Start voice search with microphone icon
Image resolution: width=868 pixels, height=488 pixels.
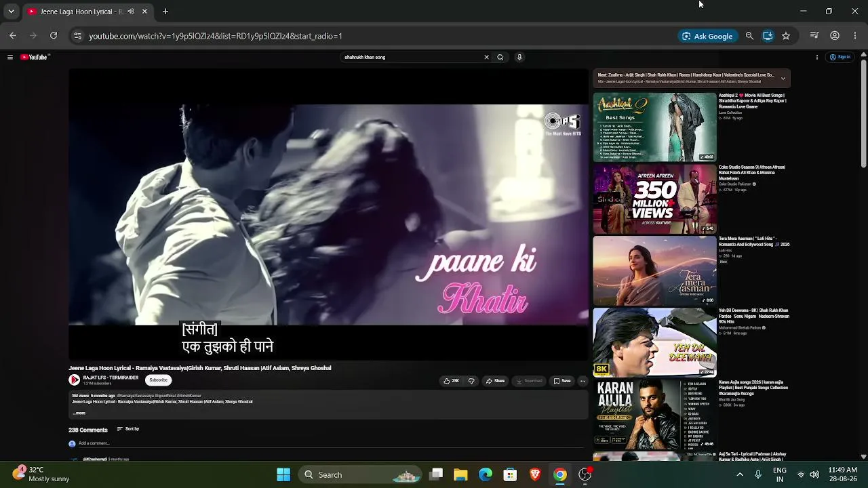[x=519, y=58]
